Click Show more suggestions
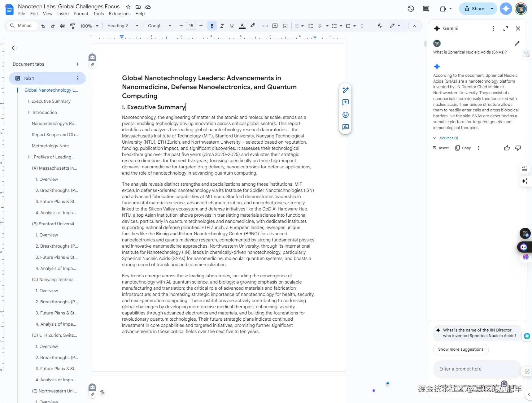The height and width of the screenshot is (403, 532). pyautogui.click(x=461, y=349)
